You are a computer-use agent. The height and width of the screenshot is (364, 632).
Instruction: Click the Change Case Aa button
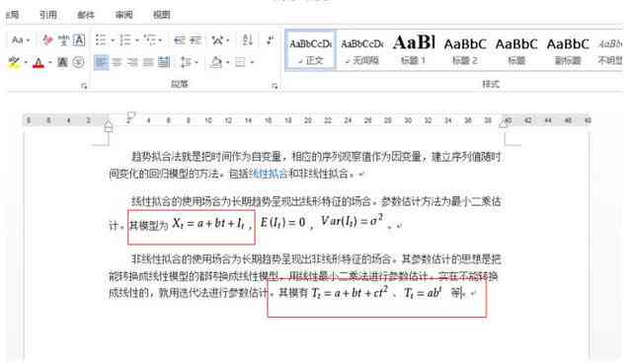point(18,39)
